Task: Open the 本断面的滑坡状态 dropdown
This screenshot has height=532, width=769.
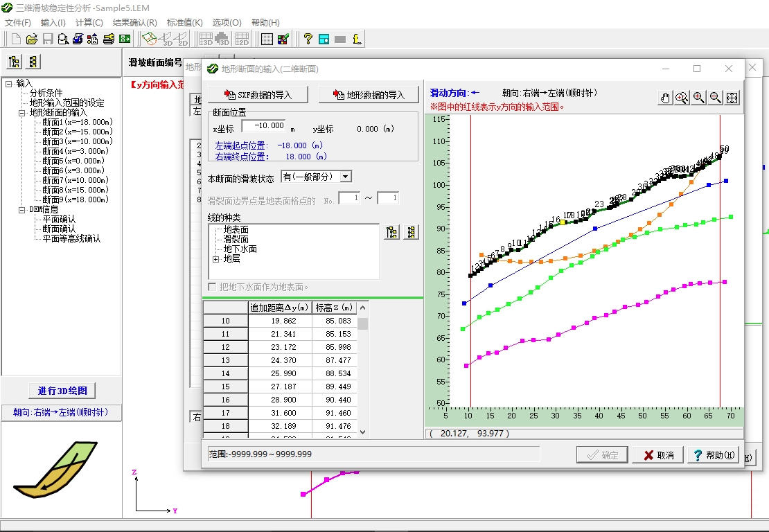Action: point(346,177)
